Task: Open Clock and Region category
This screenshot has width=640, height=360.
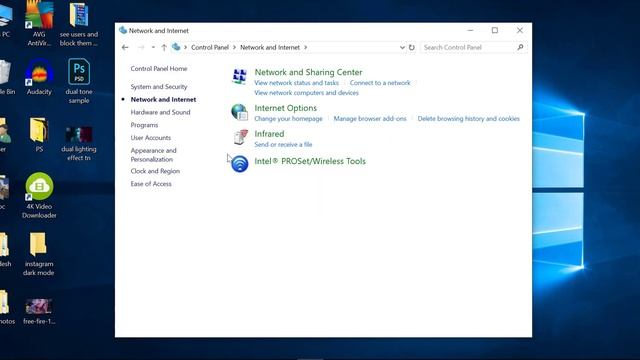Action: point(155,171)
